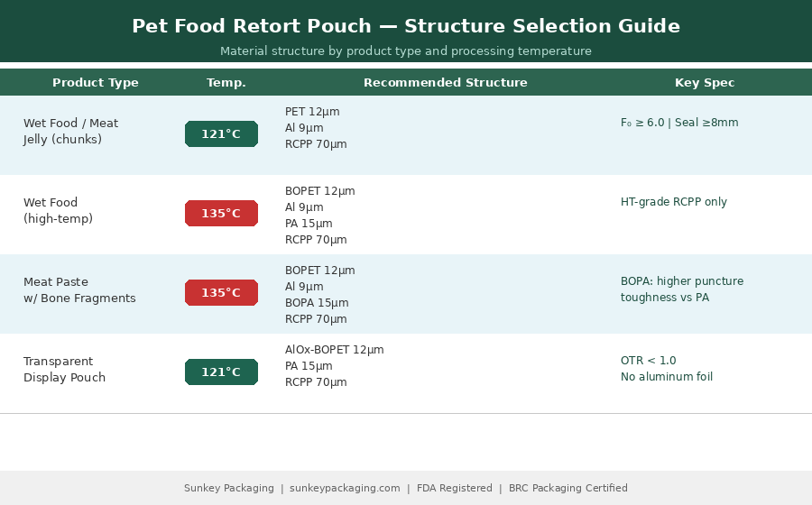
Task: Click the Temp. column header
Action: [226, 83]
